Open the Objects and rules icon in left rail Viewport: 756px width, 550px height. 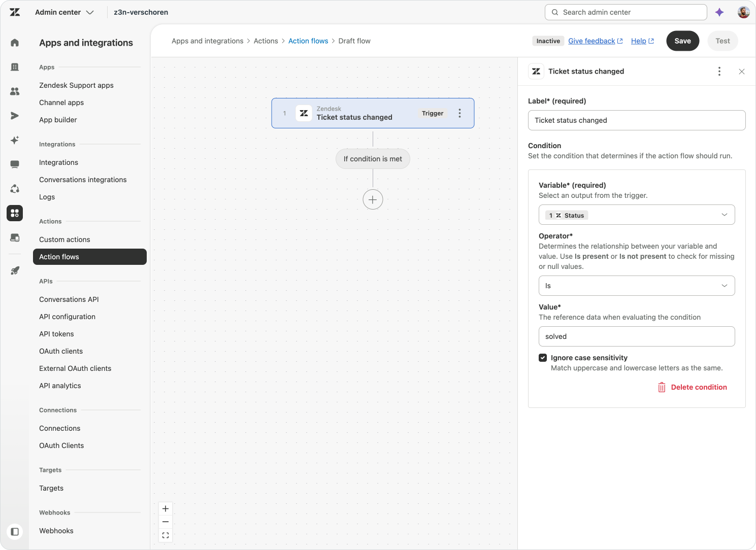pyautogui.click(x=15, y=189)
